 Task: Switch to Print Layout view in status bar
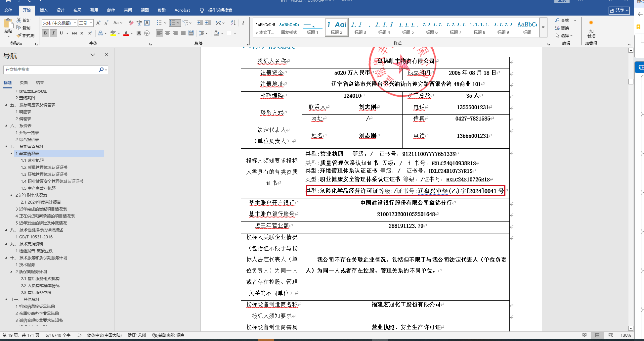(x=598, y=335)
